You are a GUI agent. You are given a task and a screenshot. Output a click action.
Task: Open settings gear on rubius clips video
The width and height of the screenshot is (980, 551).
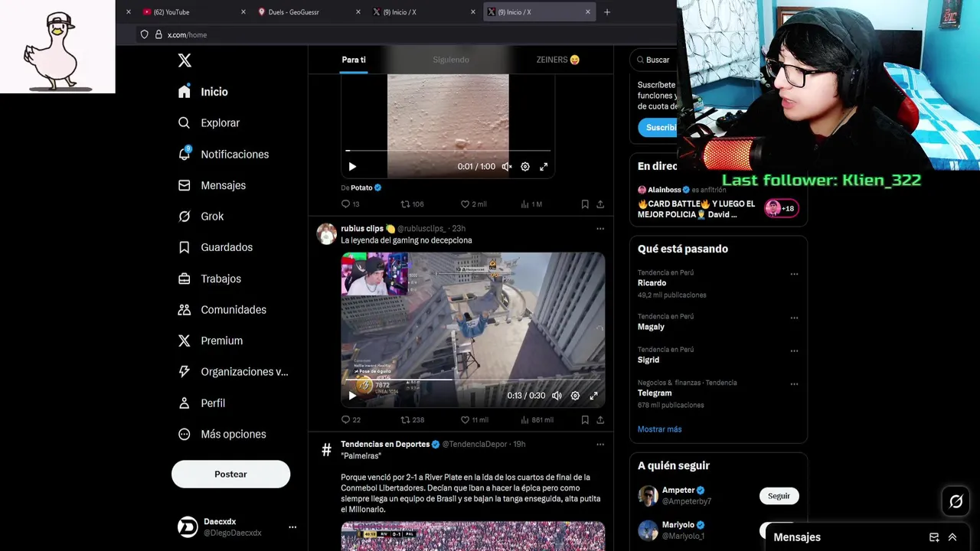tap(575, 396)
